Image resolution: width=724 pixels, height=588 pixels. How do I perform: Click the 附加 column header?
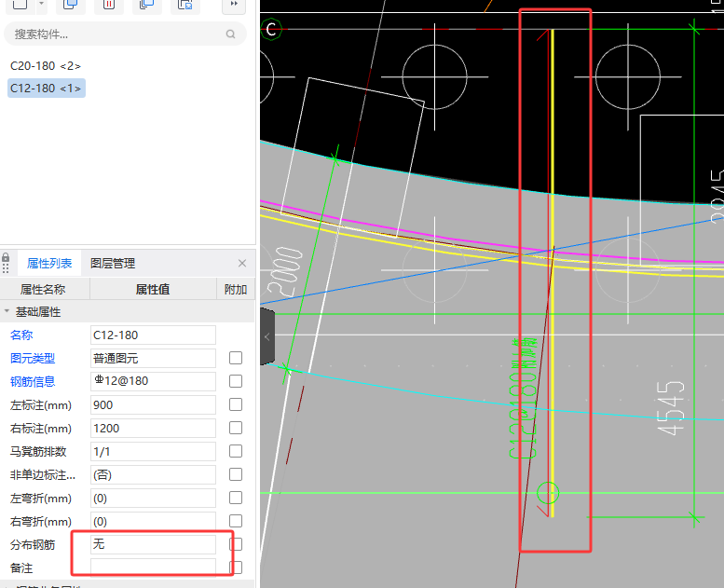(x=236, y=289)
